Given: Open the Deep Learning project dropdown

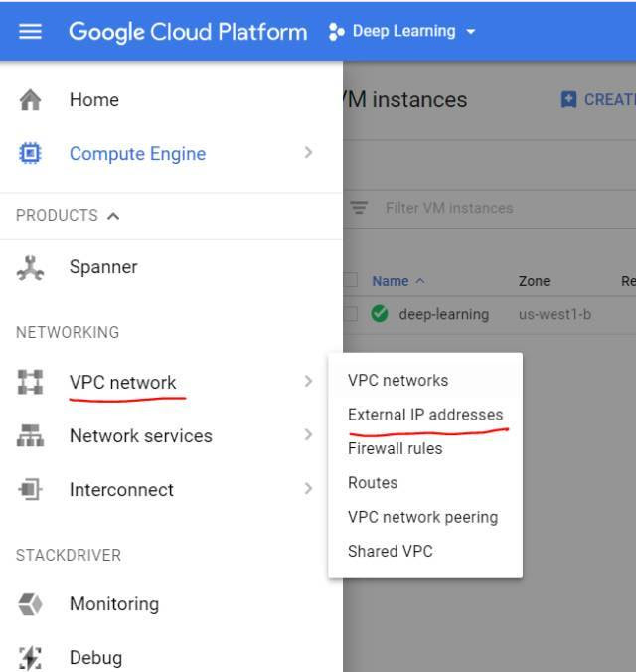Looking at the screenshot, I should [x=402, y=31].
